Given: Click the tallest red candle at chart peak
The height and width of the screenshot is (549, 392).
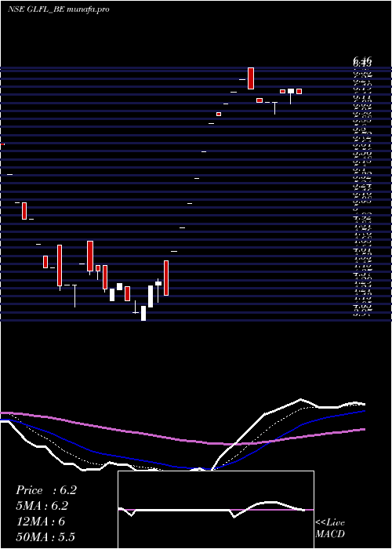Looking at the screenshot, I should point(251,78).
